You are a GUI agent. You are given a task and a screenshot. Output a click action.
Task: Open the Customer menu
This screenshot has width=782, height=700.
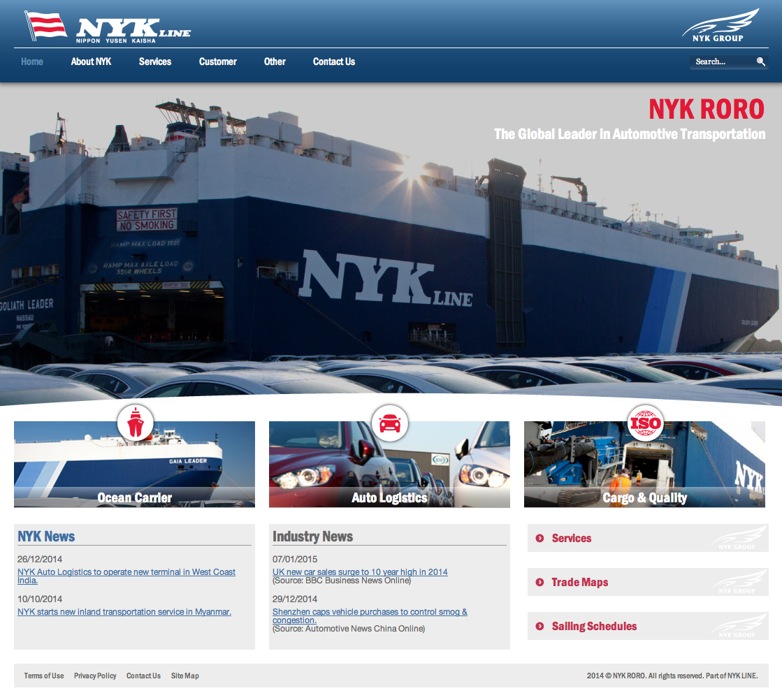218,61
